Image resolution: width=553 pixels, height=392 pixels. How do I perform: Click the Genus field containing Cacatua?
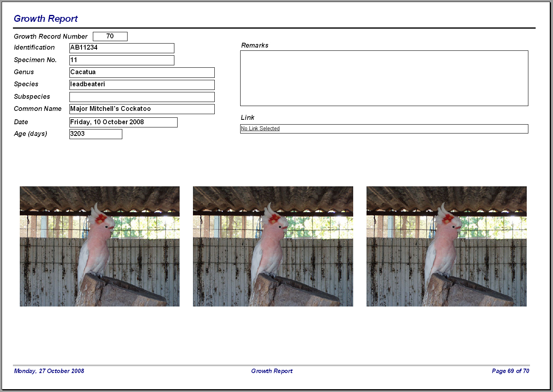[x=142, y=73]
